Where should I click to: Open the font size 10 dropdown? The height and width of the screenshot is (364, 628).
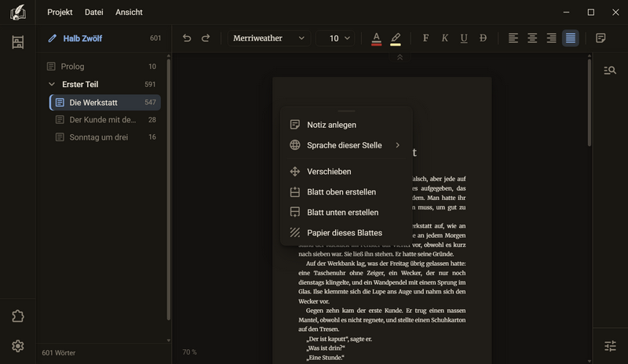pyautogui.click(x=335, y=38)
